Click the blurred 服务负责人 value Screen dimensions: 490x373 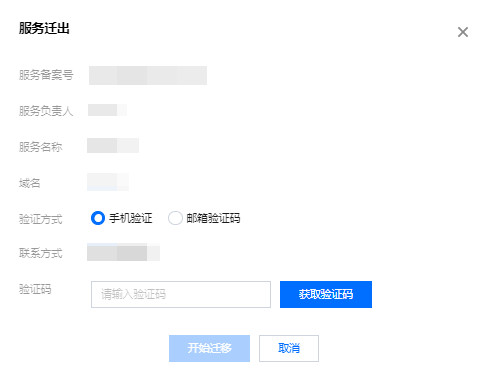[107, 110]
